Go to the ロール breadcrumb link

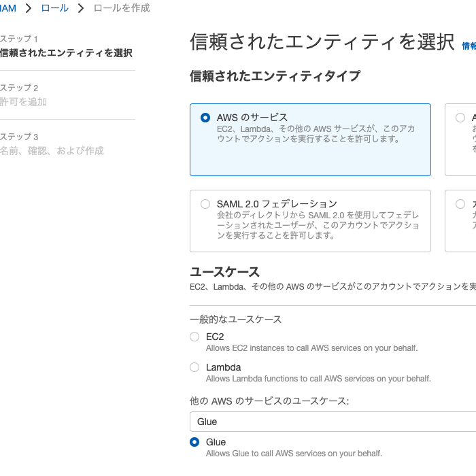pyautogui.click(x=54, y=8)
